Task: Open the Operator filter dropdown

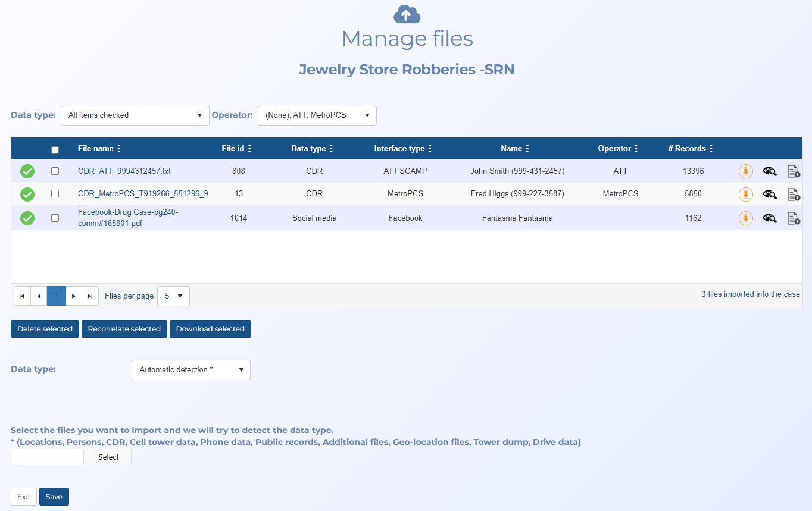Action: [x=317, y=115]
